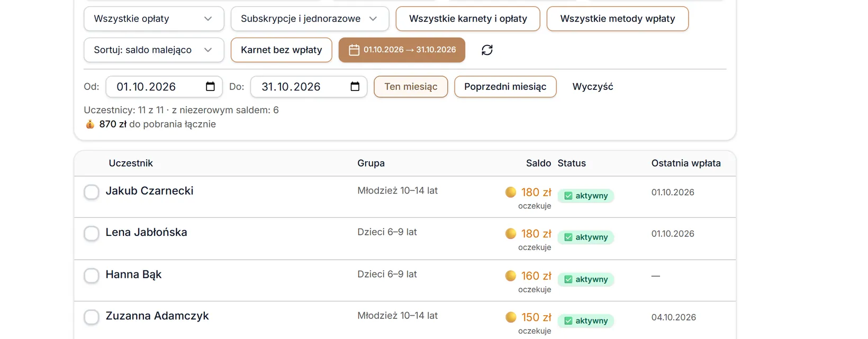This screenshot has width=868, height=339.
Task: Click aktywny status badge for Hanna Bąk
Action: (x=586, y=279)
